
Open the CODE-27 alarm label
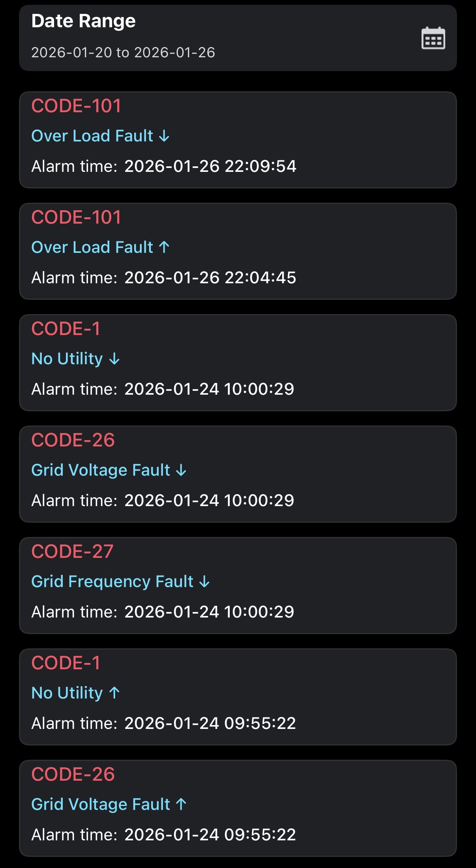point(73,552)
